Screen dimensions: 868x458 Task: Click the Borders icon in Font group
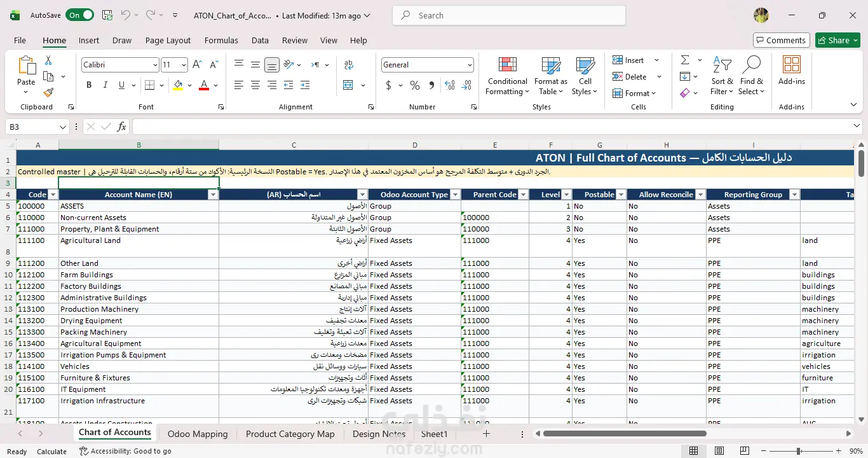click(x=149, y=85)
